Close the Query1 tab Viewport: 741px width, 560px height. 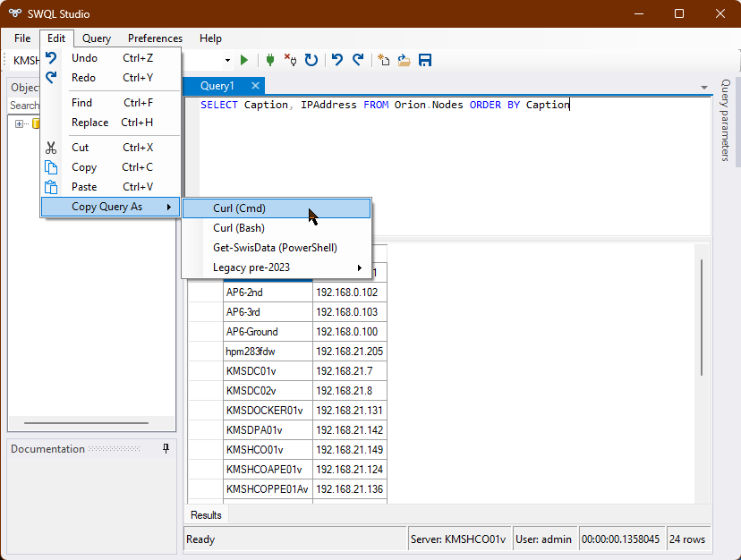coord(255,86)
